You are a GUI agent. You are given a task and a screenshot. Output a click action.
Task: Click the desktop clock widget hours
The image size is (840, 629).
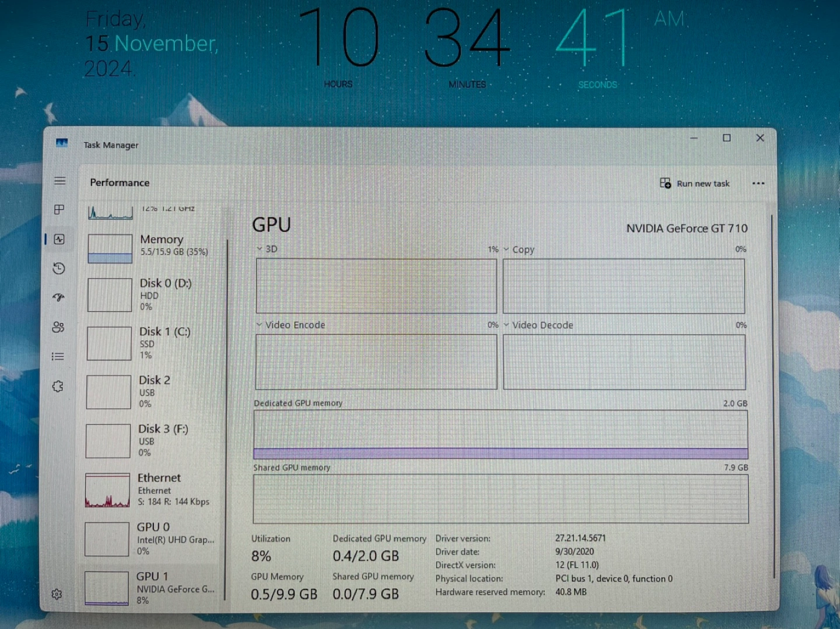(x=339, y=38)
